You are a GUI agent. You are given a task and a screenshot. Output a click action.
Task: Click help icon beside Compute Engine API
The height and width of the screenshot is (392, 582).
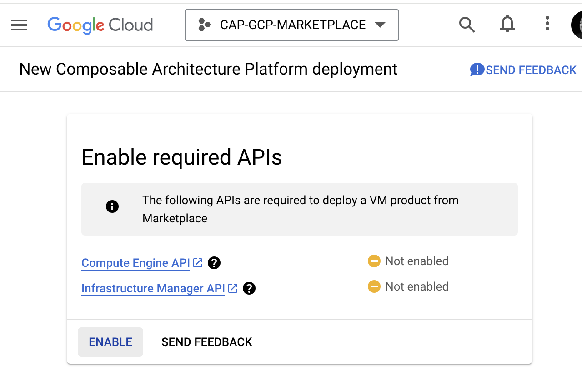point(214,263)
